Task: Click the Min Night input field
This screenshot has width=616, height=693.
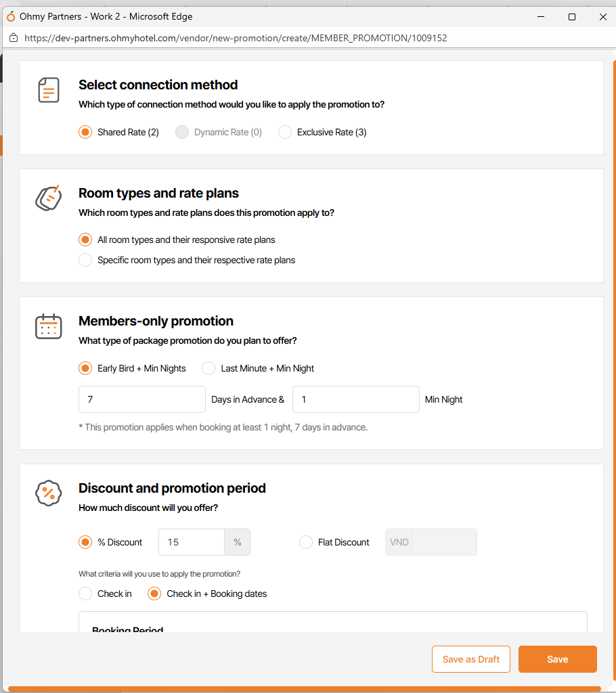Action: [x=355, y=399]
